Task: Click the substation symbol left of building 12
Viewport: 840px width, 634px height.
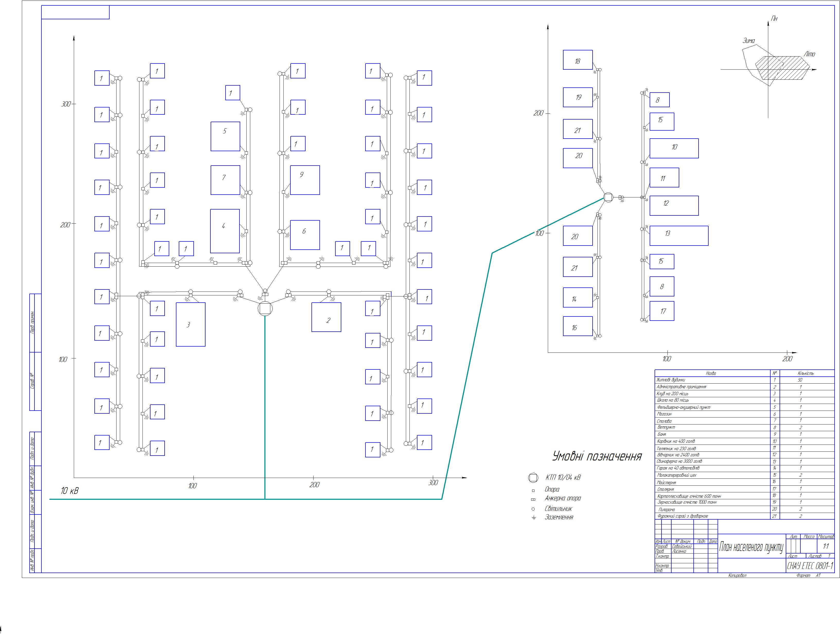Action: [608, 197]
